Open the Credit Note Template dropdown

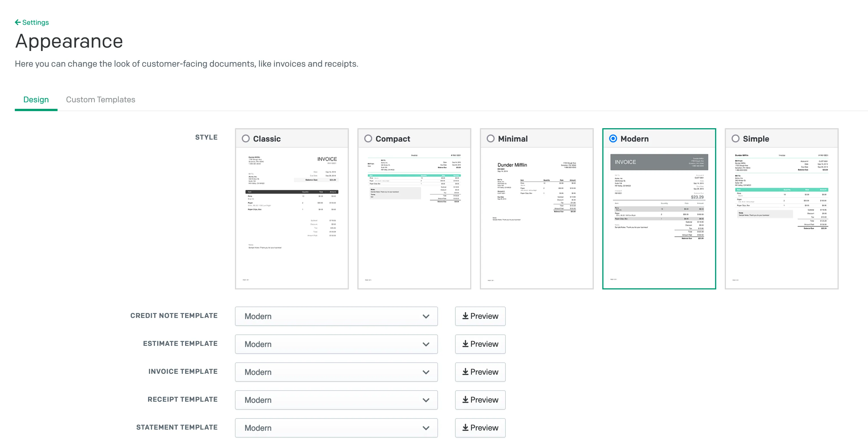336,316
